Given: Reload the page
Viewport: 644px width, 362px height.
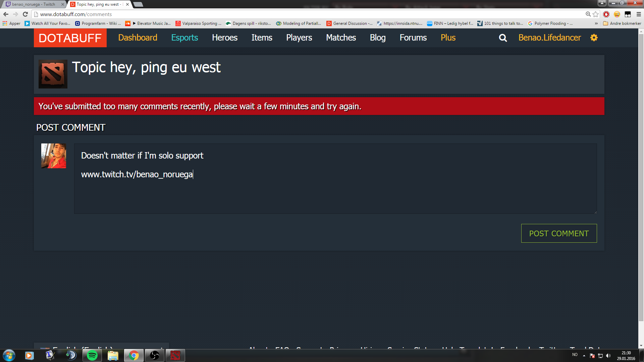Looking at the screenshot, I should point(25,14).
